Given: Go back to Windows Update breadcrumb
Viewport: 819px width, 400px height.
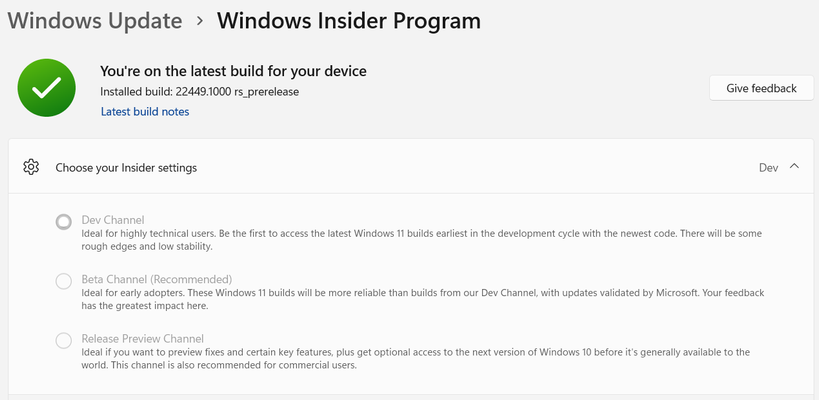Looking at the screenshot, I should [95, 21].
